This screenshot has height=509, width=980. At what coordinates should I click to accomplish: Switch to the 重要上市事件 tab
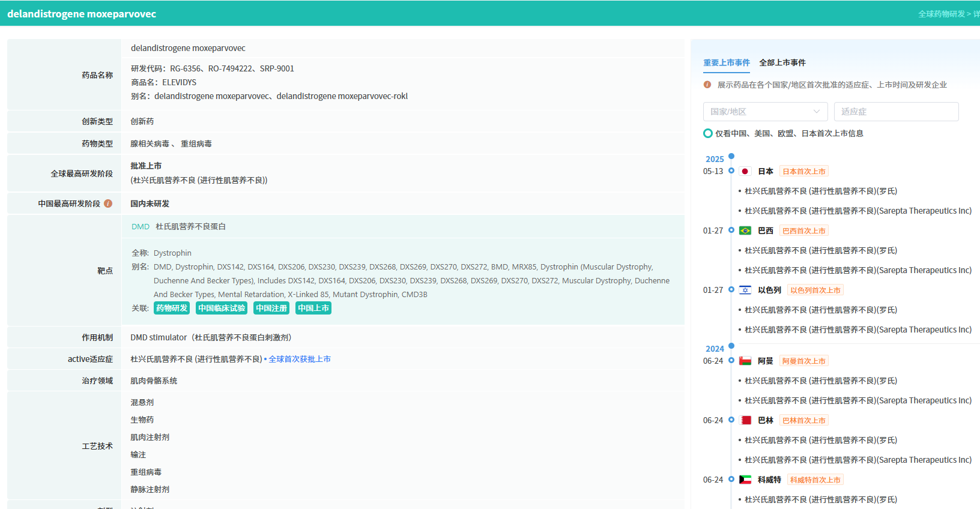[x=727, y=62]
